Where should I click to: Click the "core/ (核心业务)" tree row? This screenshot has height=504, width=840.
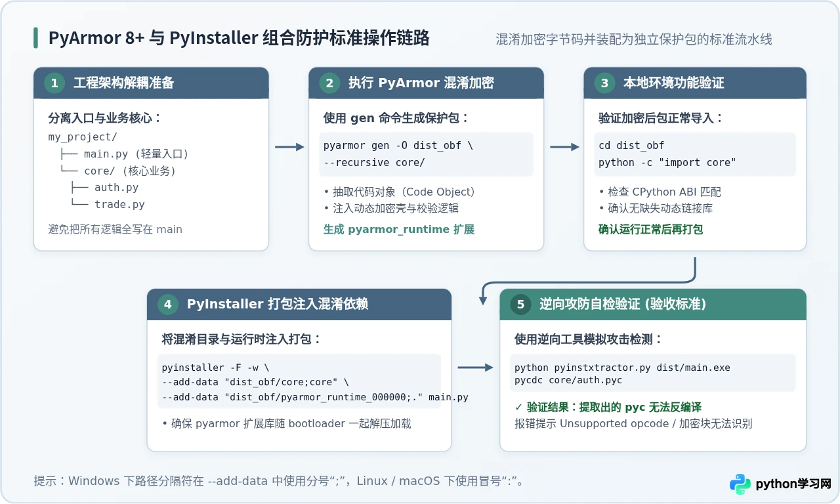point(118,171)
